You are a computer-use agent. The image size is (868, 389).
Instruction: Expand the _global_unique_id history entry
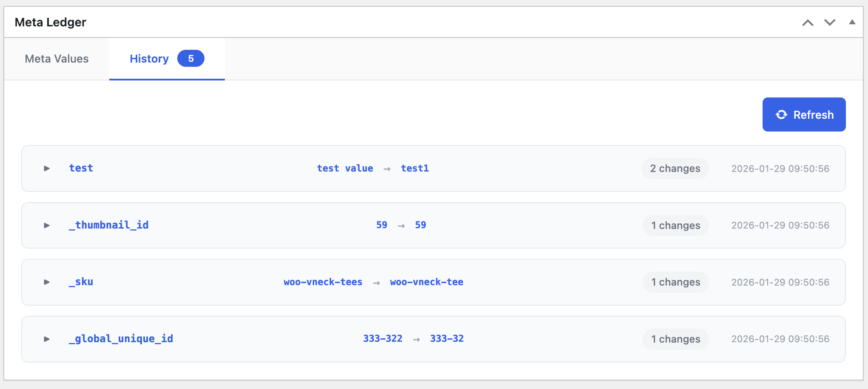click(x=46, y=339)
